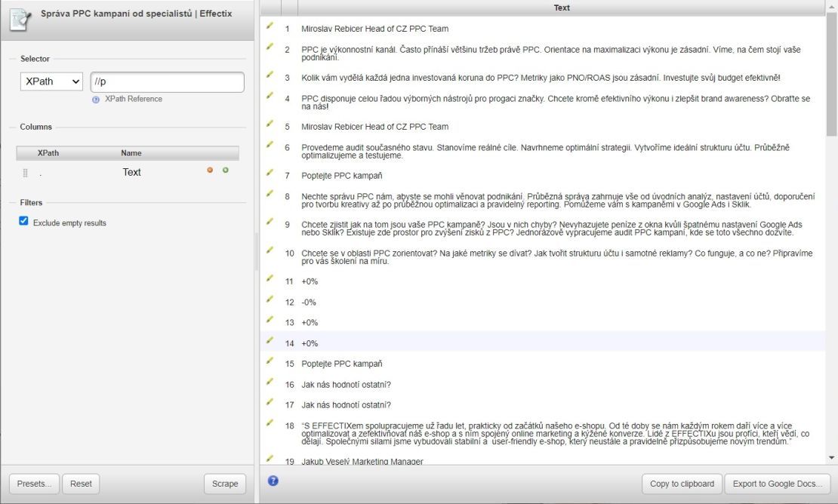The image size is (838, 504).
Task: Select row 5 'Miroslav Rebicer Head of CZ PPC Team'
Action: tap(374, 127)
